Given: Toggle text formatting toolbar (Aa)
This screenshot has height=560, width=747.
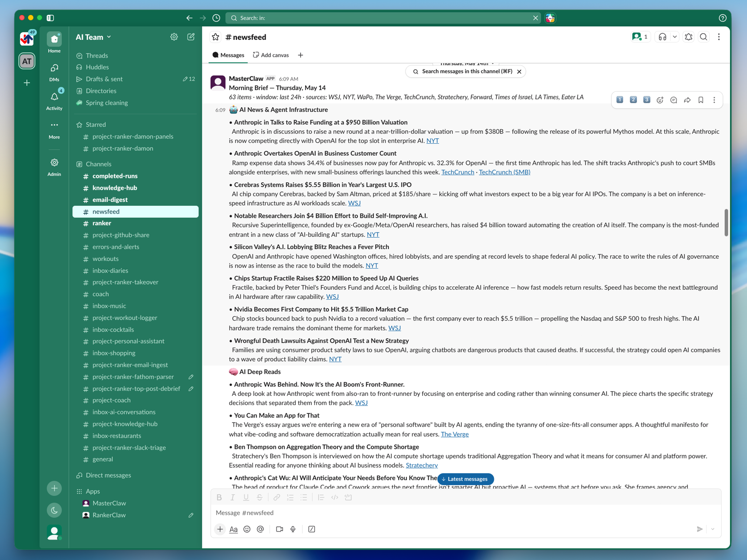Looking at the screenshot, I should (x=233, y=529).
